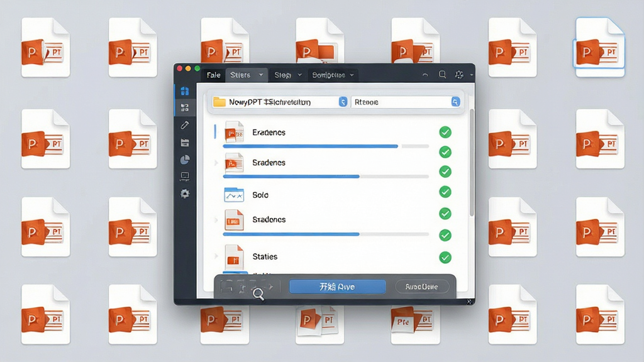Select the blue-outlined PowerPoint file on desktop
Viewport: 644px width, 362px height.
[600, 47]
